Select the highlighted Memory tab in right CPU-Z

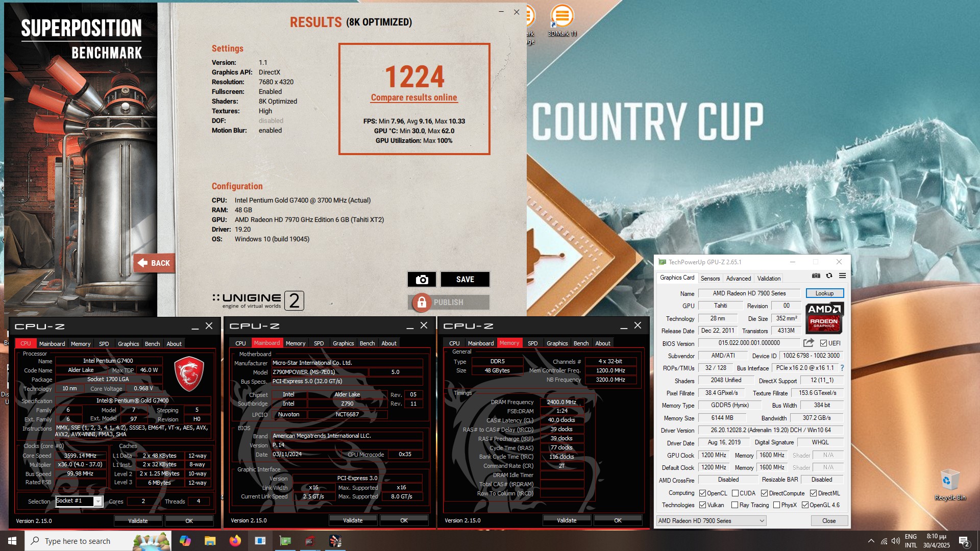click(509, 343)
